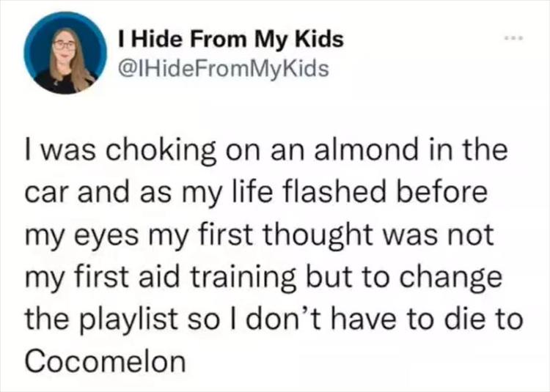Click the glasses on the avatar illustration
This screenshot has height=392, width=550.
pos(64,45)
